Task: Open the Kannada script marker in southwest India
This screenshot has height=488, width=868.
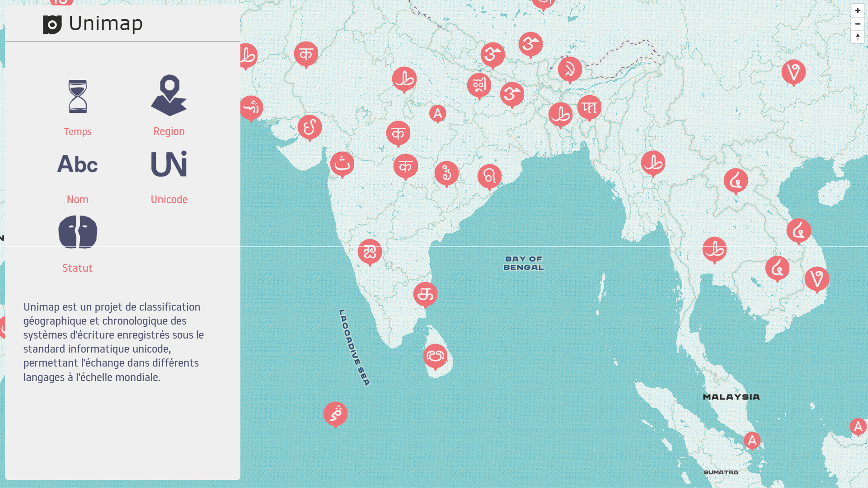Action: (370, 251)
